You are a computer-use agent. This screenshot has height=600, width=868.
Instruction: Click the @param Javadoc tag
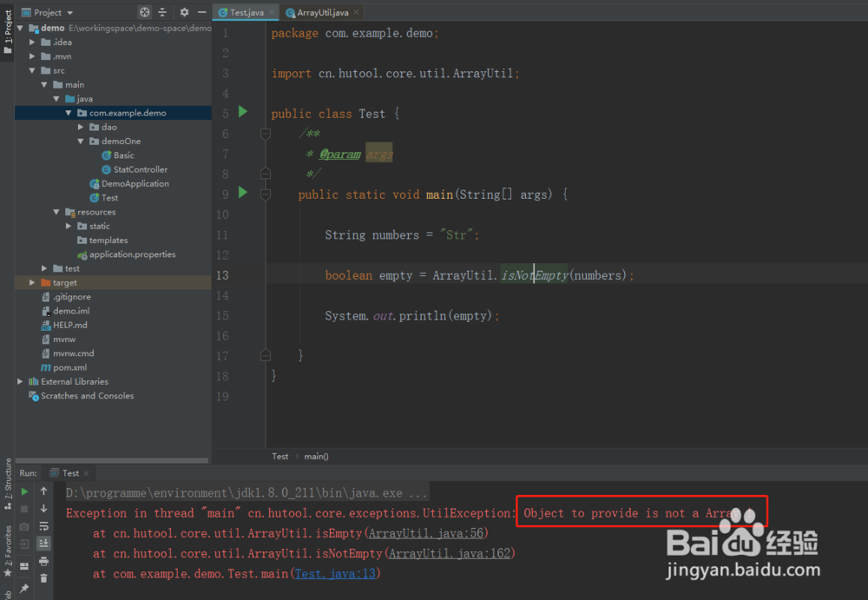tap(340, 154)
